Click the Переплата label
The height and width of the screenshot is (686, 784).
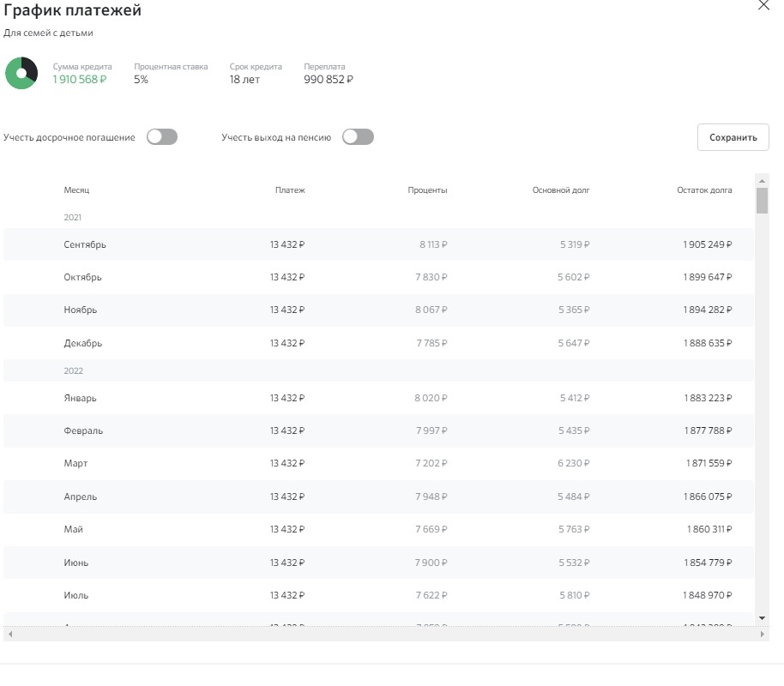click(x=324, y=67)
